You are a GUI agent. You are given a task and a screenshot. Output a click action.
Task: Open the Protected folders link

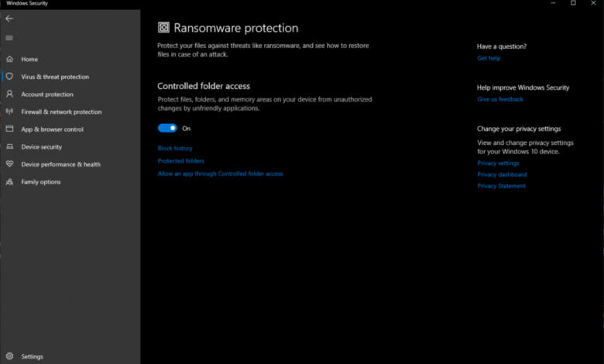pyautogui.click(x=180, y=160)
